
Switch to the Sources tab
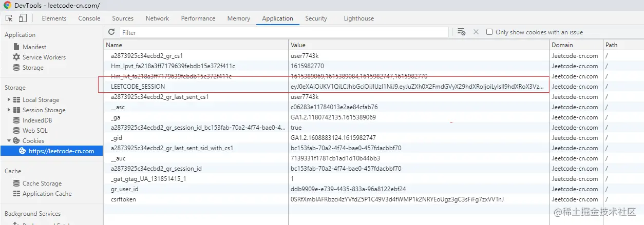pos(123,18)
